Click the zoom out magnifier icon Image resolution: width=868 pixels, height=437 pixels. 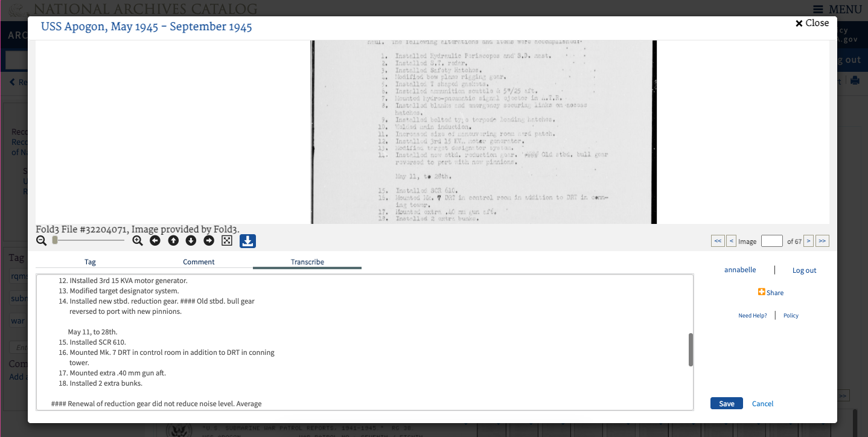coord(41,241)
